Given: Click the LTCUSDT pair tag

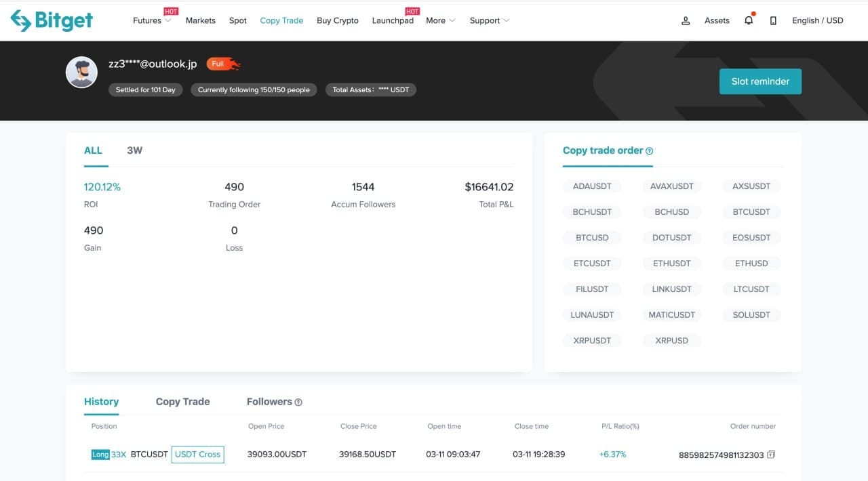Looking at the screenshot, I should 751,289.
